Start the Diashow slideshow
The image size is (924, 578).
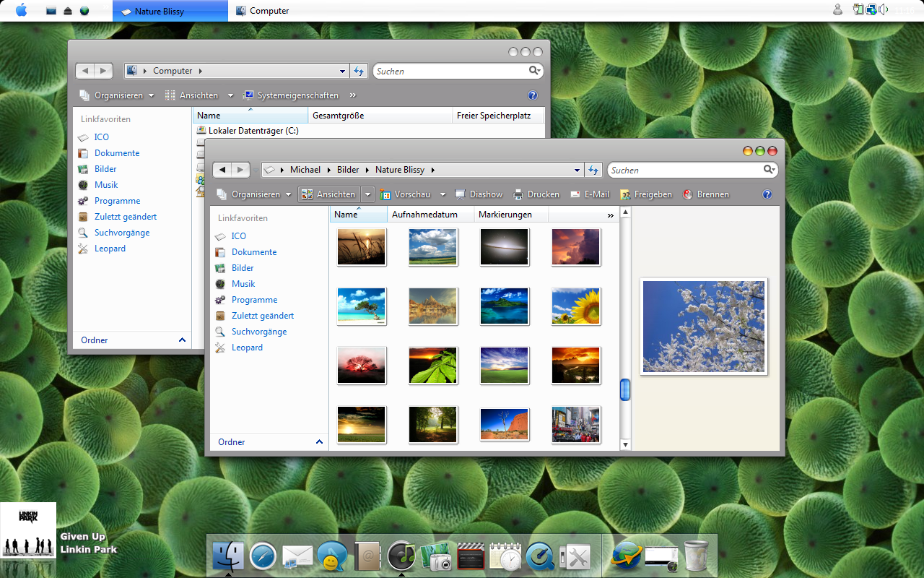(x=479, y=194)
